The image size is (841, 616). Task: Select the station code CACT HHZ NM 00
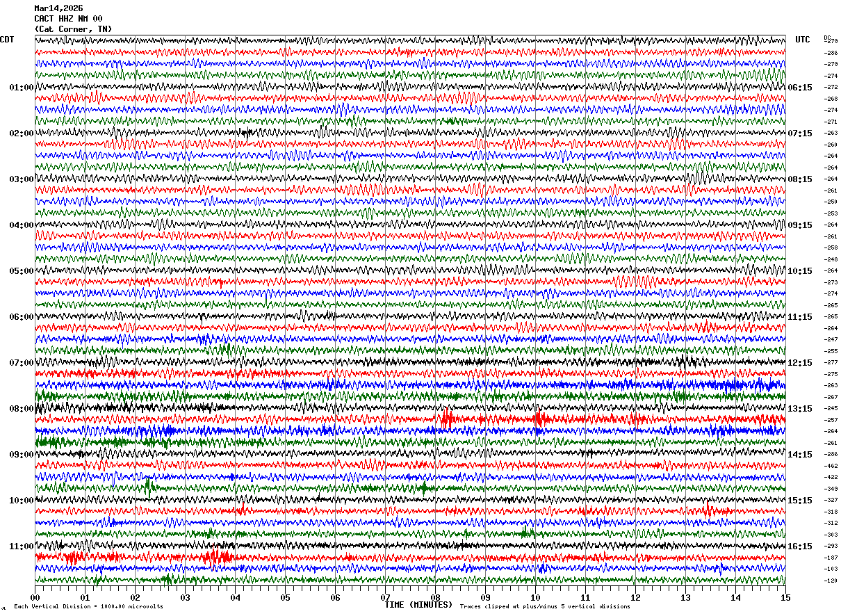coord(68,19)
